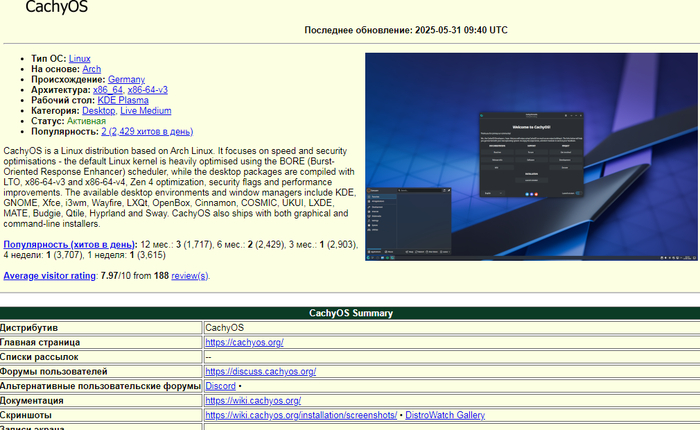This screenshot has width=700, height=430.
Task: Click the CachyOS Summary table header
Action: coord(350,313)
